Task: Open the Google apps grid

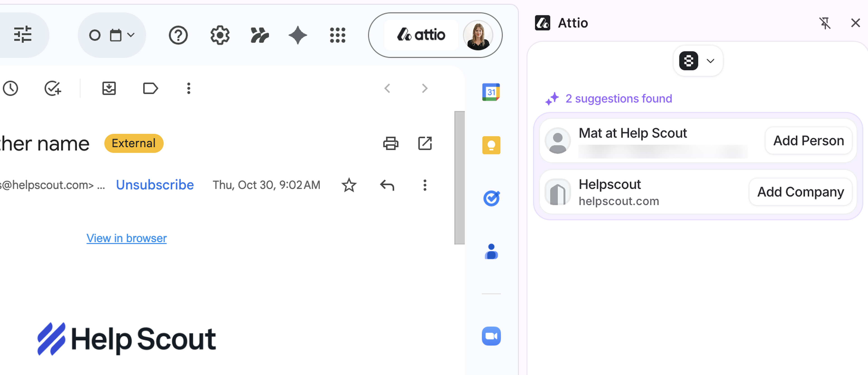Action: pos(337,35)
